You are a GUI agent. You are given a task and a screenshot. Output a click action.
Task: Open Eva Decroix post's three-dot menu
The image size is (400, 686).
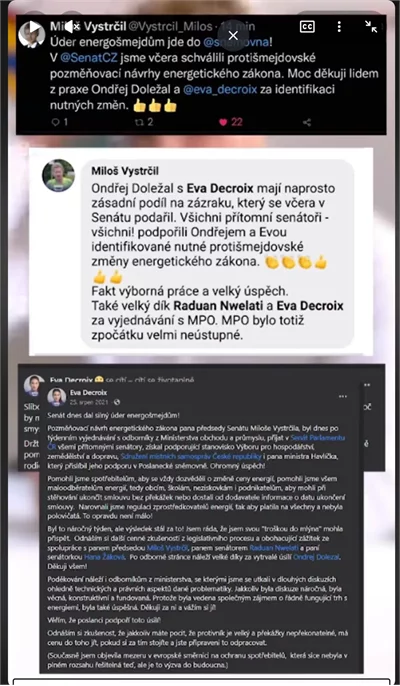[343, 396]
